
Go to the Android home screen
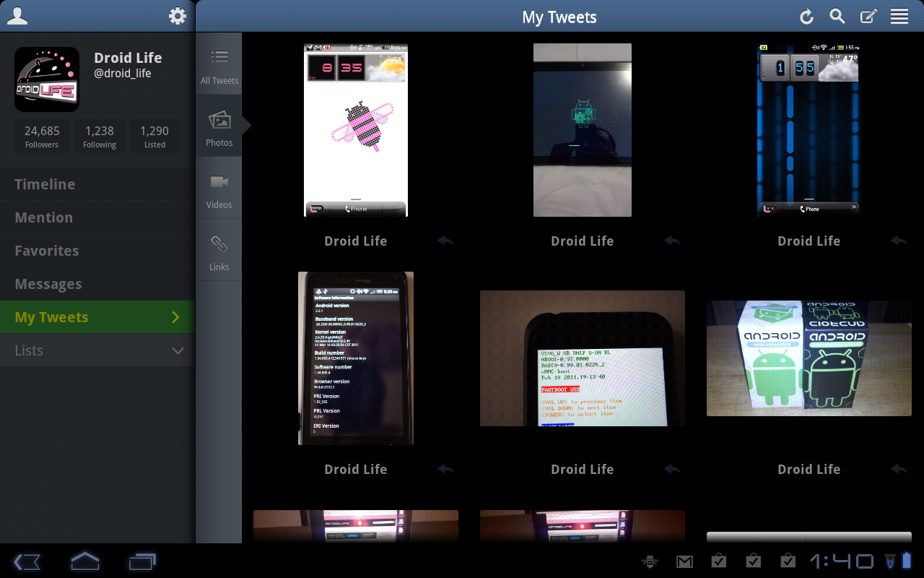(84, 561)
